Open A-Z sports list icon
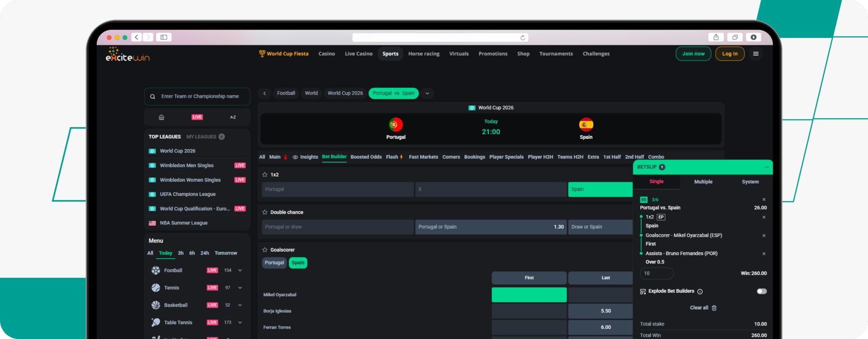Image resolution: width=868 pixels, height=339 pixels. coord(233,117)
